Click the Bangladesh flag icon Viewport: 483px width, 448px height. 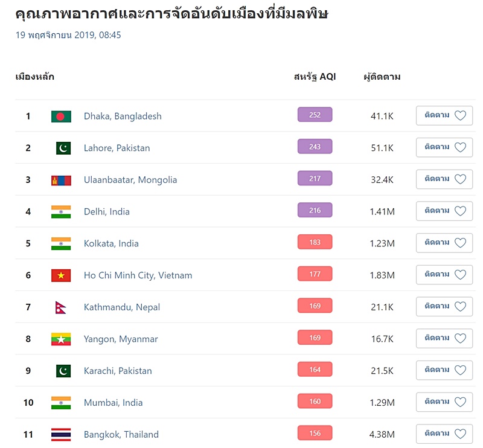(x=61, y=117)
